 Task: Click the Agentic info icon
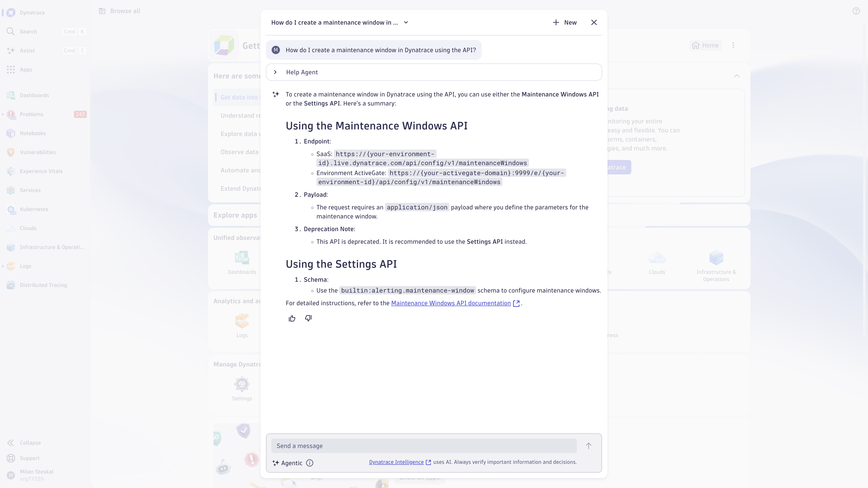click(310, 463)
